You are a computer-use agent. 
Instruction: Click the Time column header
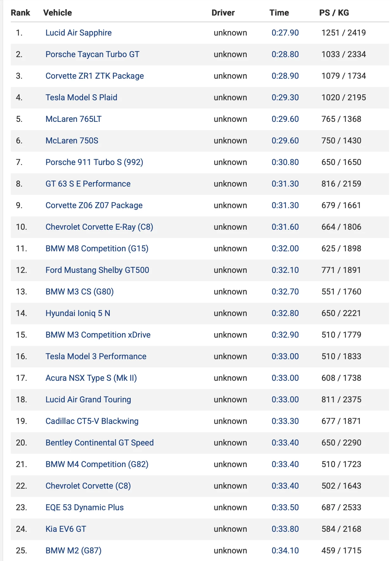[279, 13]
